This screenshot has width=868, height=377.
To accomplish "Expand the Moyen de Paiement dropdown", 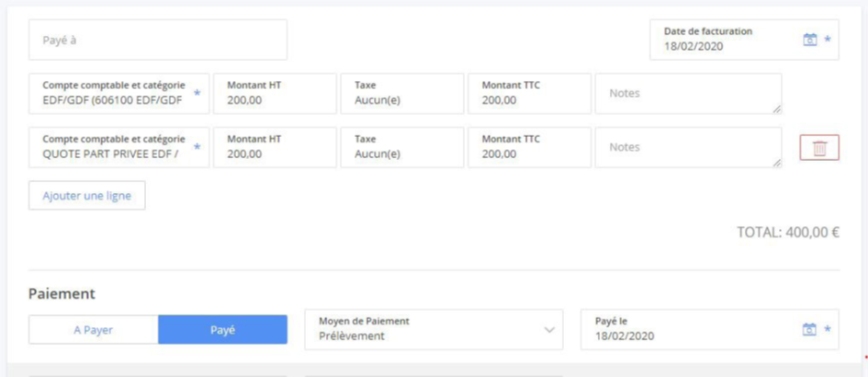I will pos(434,329).
